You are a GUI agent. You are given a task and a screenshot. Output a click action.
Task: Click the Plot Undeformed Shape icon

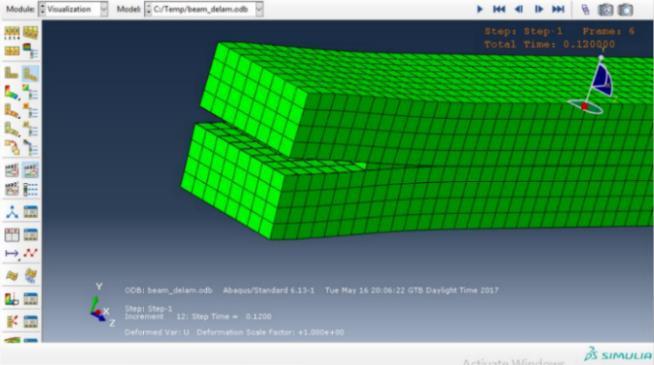pos(12,74)
